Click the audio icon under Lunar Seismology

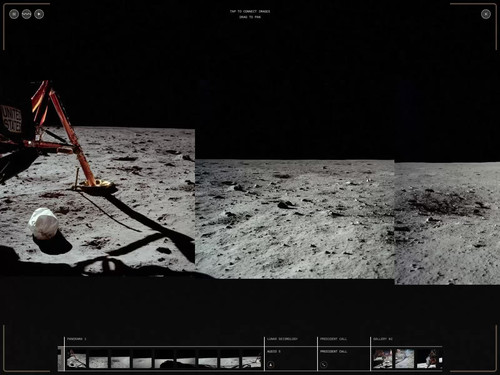[271, 365]
